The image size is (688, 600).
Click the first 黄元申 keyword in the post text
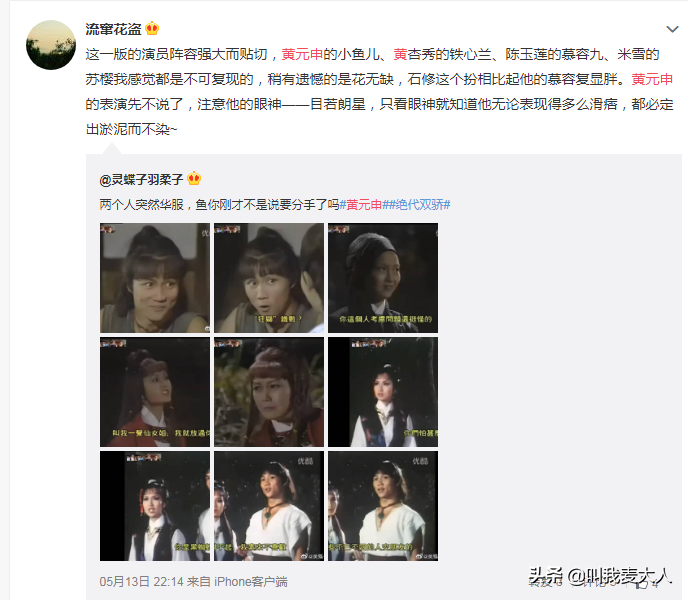coord(302,54)
